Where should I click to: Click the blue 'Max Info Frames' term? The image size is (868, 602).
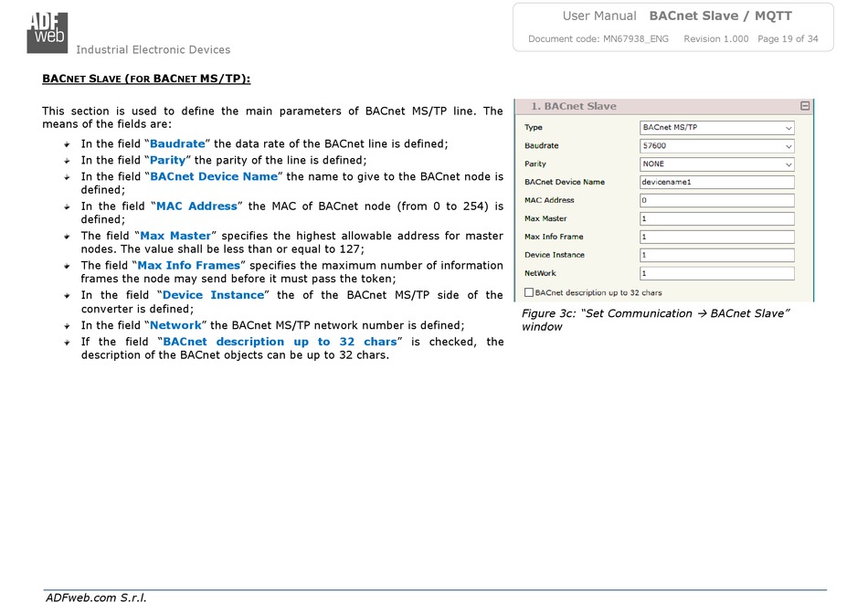click(189, 266)
